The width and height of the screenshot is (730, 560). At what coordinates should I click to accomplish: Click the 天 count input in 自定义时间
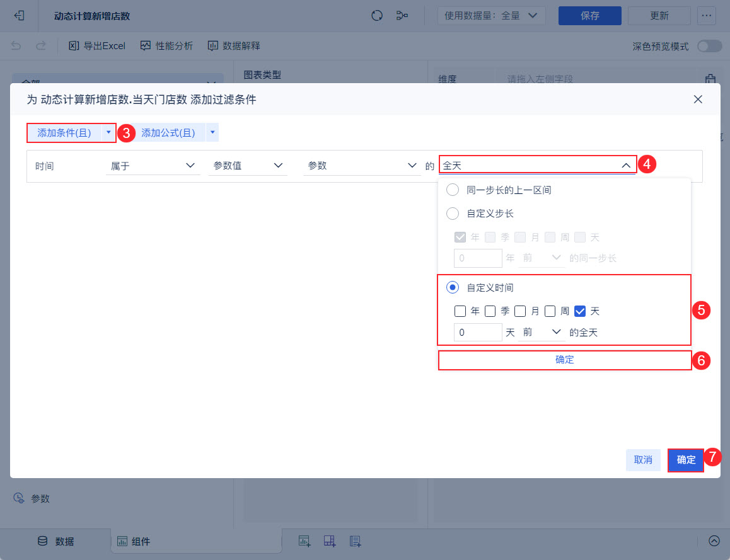click(478, 332)
